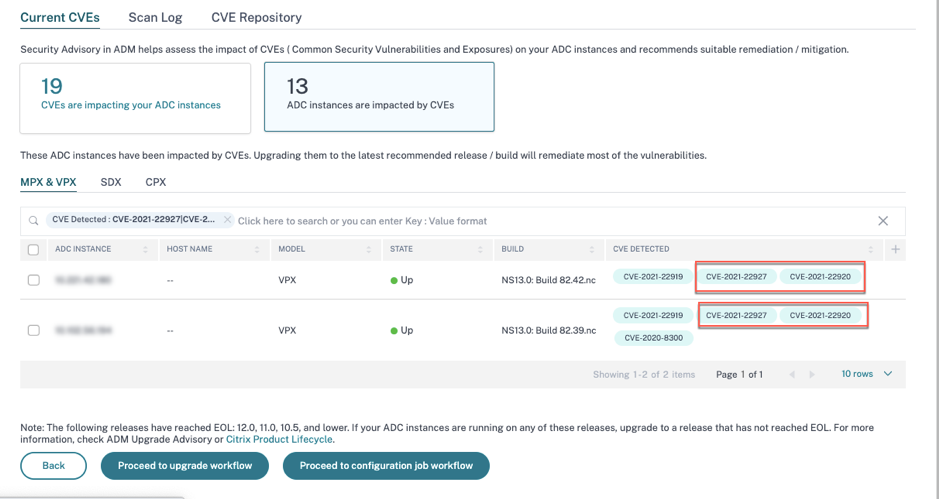Screen dimensions: 939x499
Task: Sort by CVE DETECTED column arrows
Action: coord(871,249)
